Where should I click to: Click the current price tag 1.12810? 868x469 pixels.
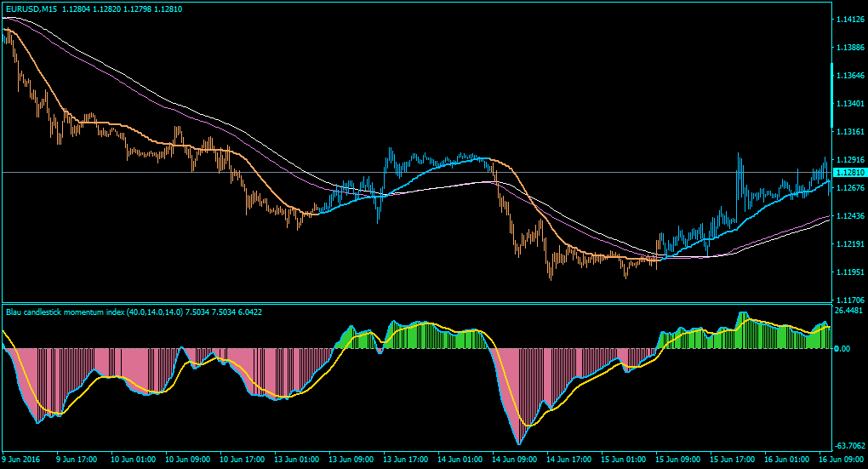click(x=848, y=173)
